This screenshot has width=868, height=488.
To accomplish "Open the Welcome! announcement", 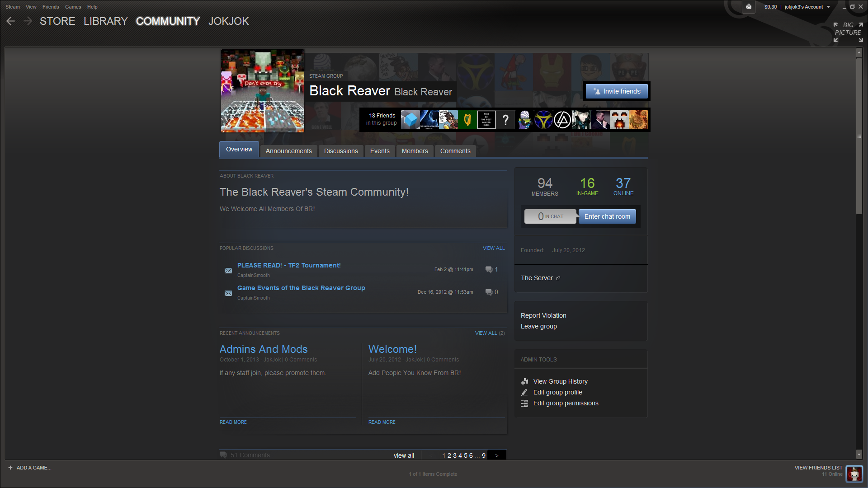I will [392, 349].
